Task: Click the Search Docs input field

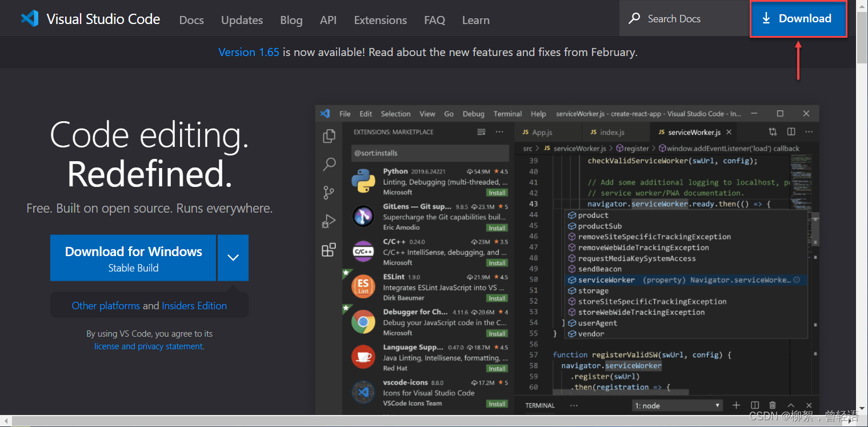Action: coord(684,19)
